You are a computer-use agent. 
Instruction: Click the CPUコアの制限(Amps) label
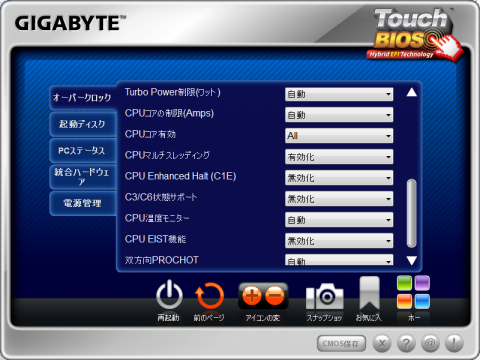[x=169, y=113]
